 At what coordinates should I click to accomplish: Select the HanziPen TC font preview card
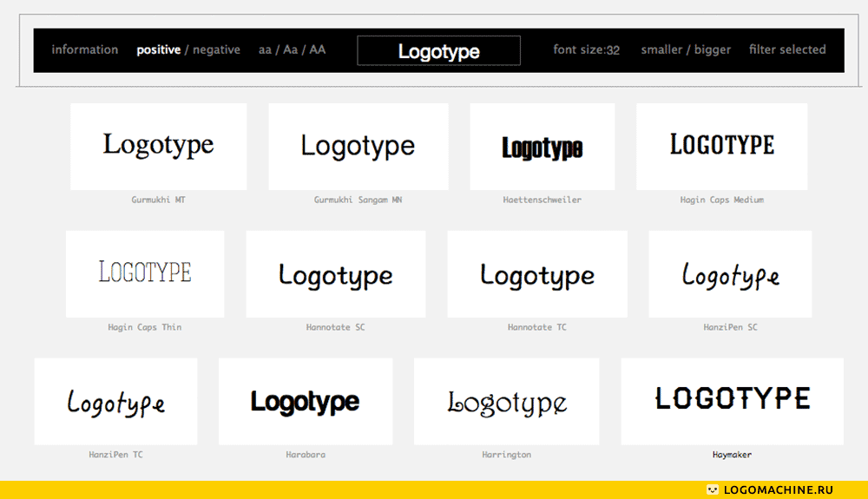115,401
